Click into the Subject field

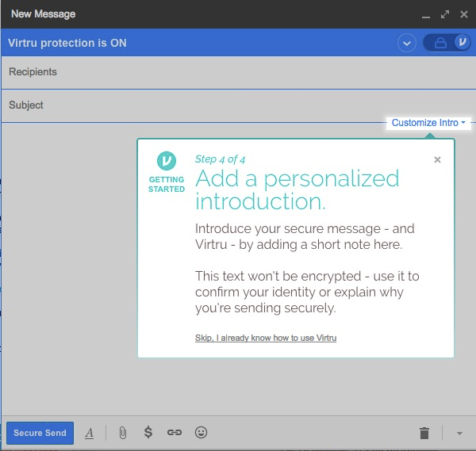(x=238, y=105)
